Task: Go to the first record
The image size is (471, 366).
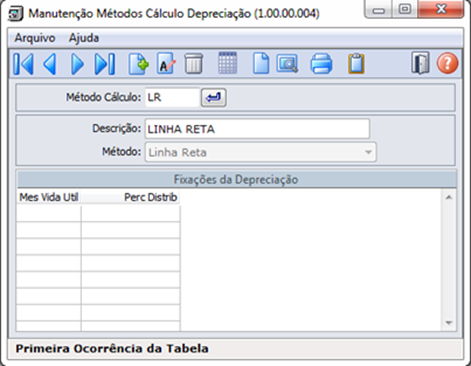Action: point(24,64)
